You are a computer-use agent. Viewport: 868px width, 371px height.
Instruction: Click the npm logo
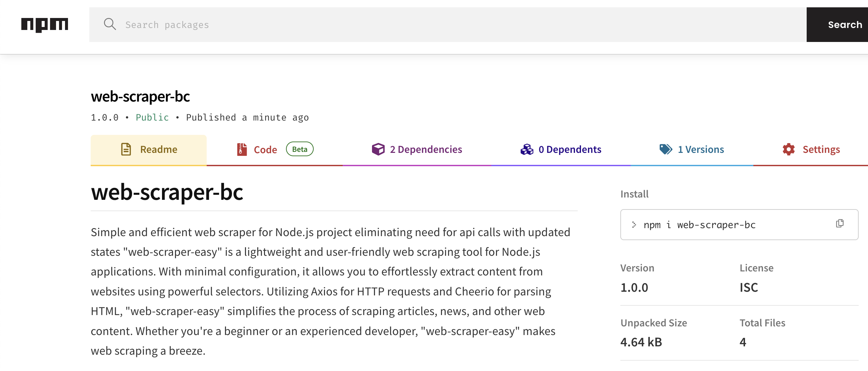click(44, 24)
